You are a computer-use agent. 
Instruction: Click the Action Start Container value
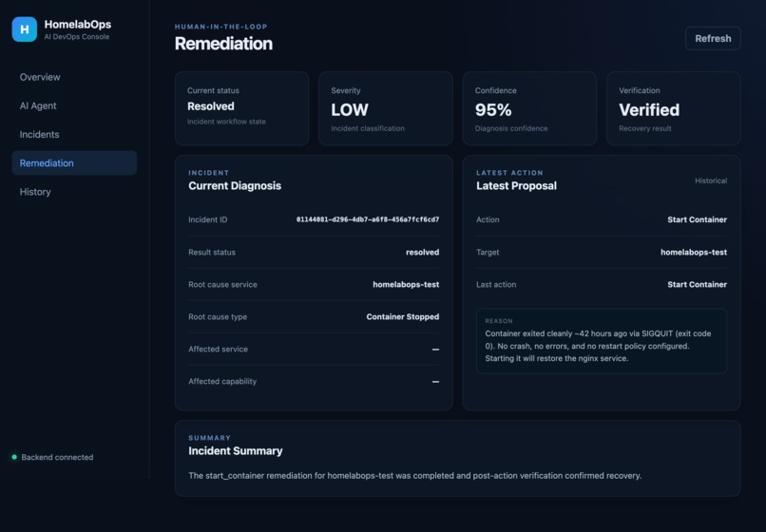[698, 219]
